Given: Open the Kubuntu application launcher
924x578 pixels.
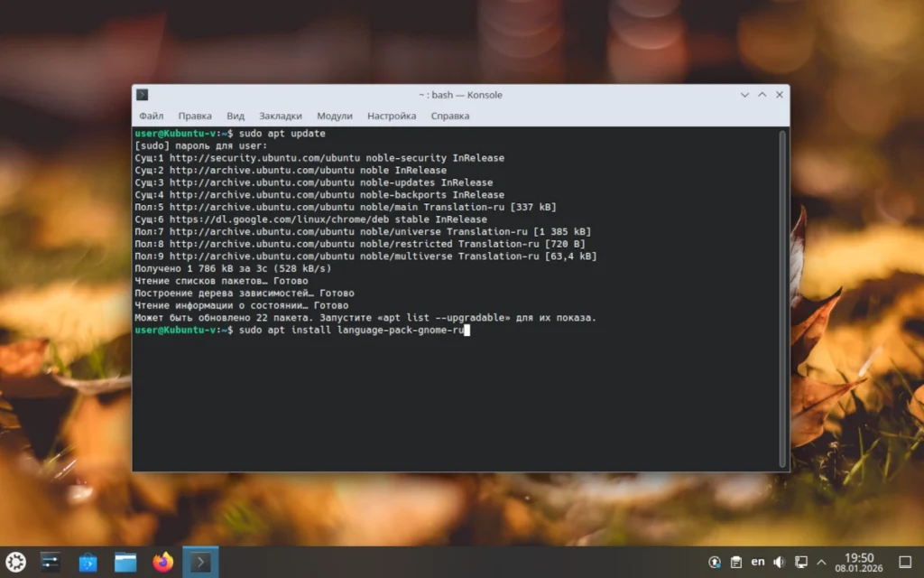Looking at the screenshot, I should click(16, 562).
